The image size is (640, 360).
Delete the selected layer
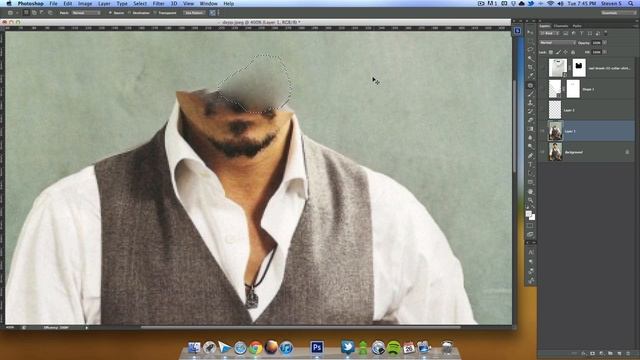pyautogui.click(x=628, y=353)
